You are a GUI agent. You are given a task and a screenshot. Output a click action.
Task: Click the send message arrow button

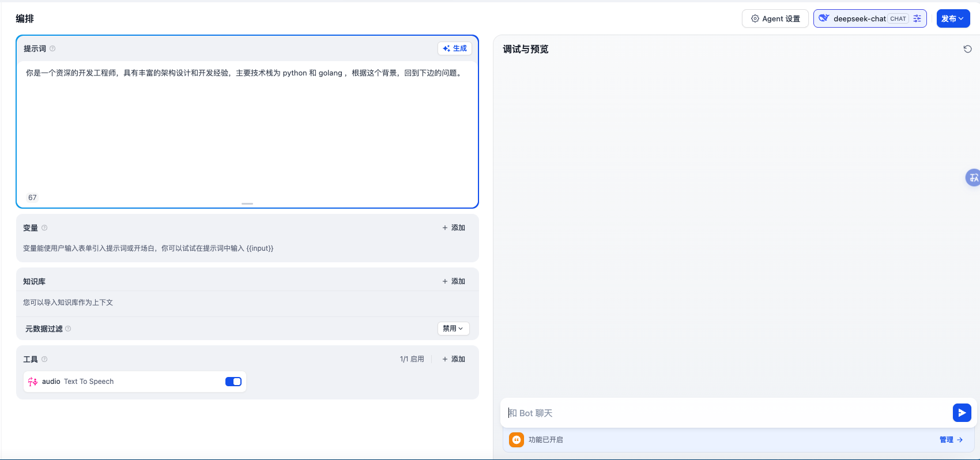[962, 413]
